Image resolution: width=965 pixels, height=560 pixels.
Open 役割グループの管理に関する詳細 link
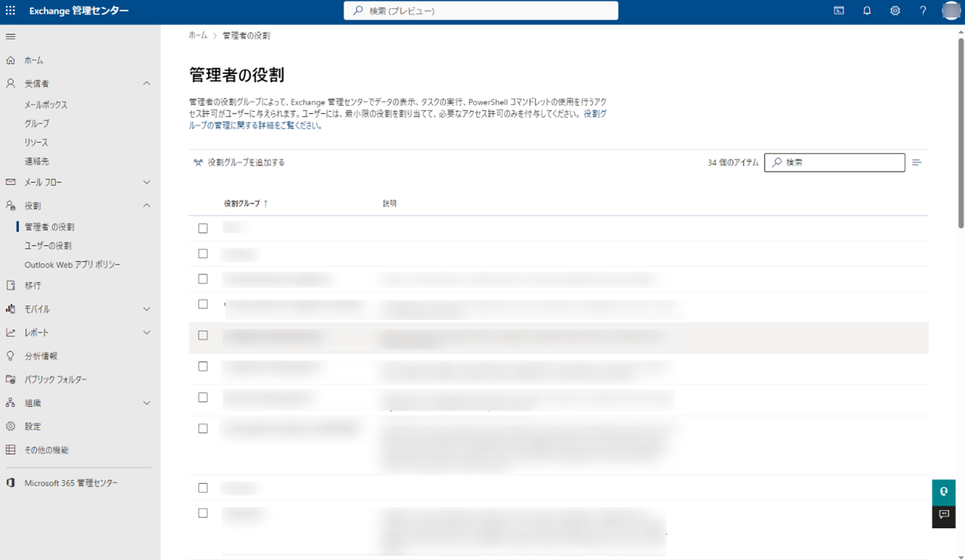click(397, 119)
